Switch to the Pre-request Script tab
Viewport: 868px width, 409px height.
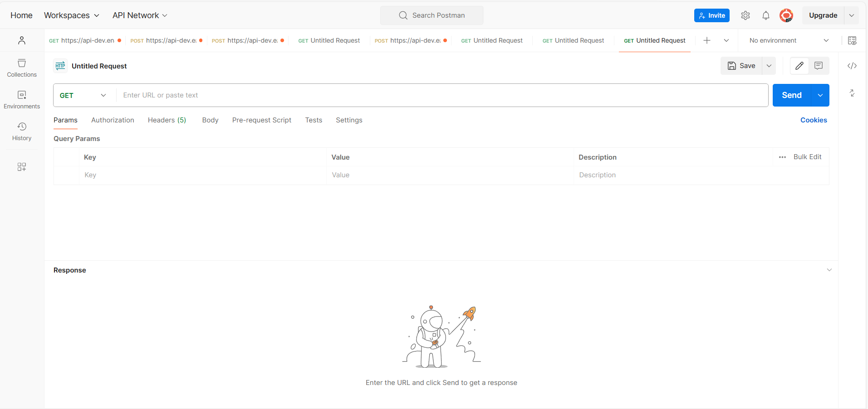point(261,120)
